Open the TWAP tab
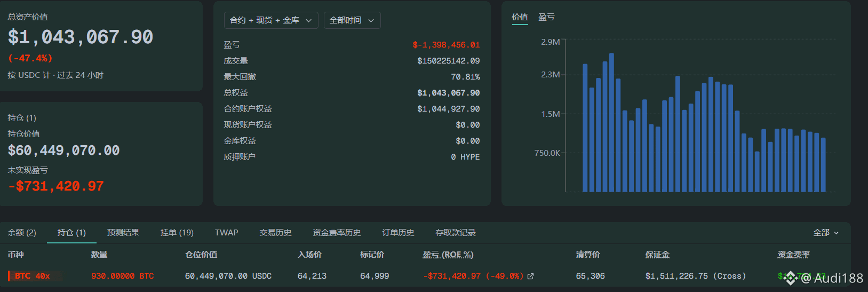This screenshot has height=292, width=868. [x=227, y=233]
